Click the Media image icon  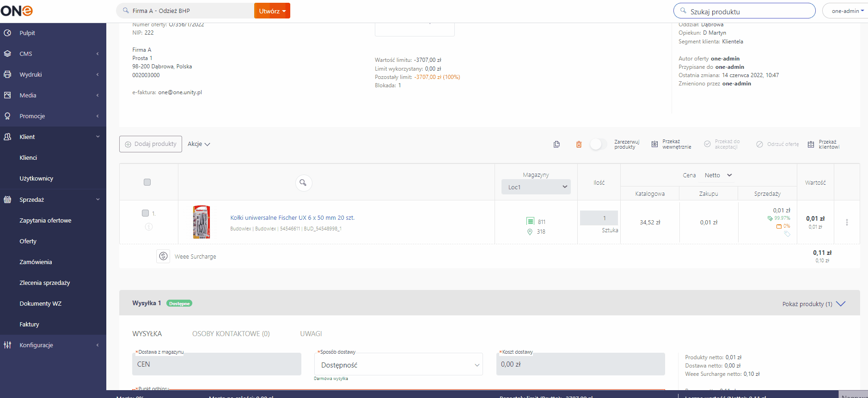[7, 95]
